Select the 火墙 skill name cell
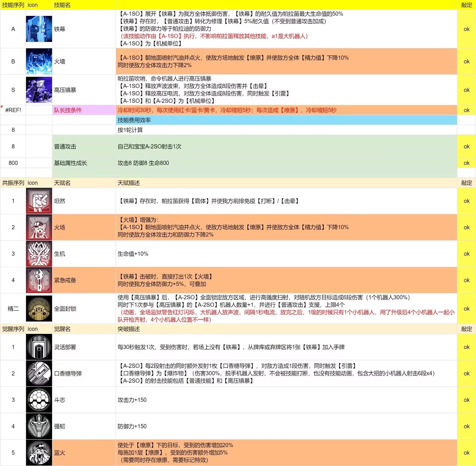Viewport: 476px width, 466px height. point(84,61)
